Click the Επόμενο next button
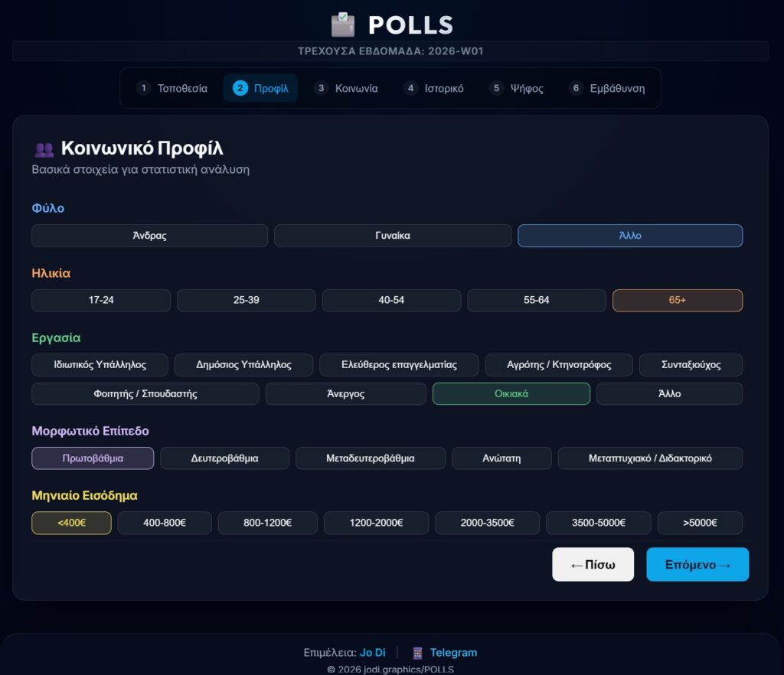Screen dimensions: 784x675 697,565
